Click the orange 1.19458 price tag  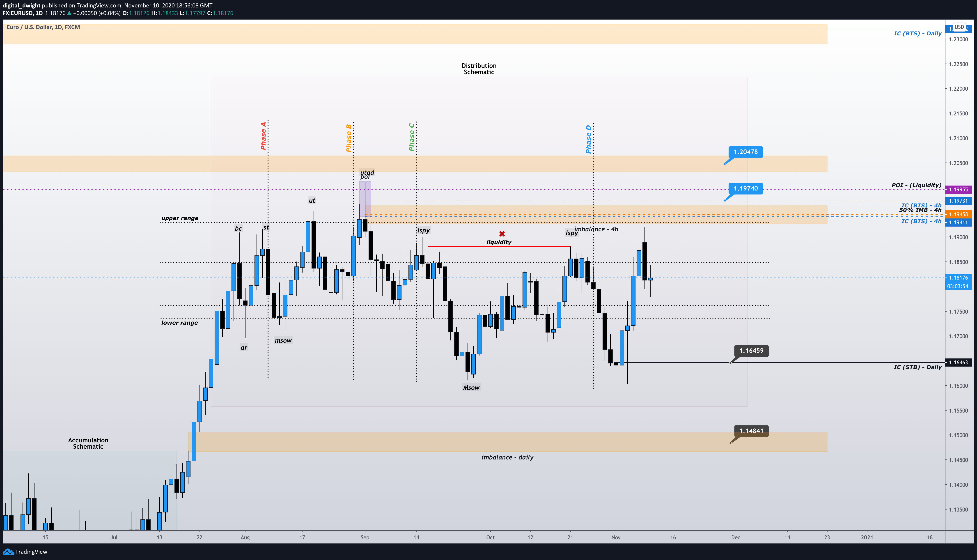958,214
